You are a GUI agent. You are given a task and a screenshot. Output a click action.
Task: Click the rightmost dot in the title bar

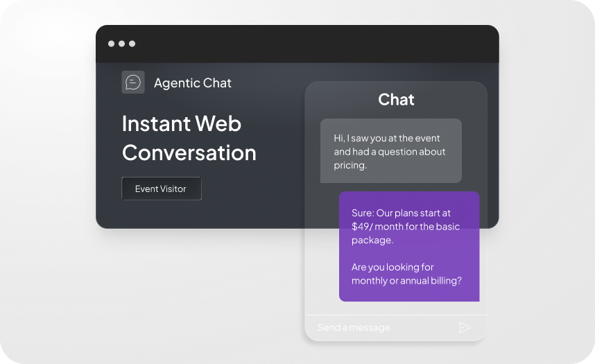tap(132, 44)
